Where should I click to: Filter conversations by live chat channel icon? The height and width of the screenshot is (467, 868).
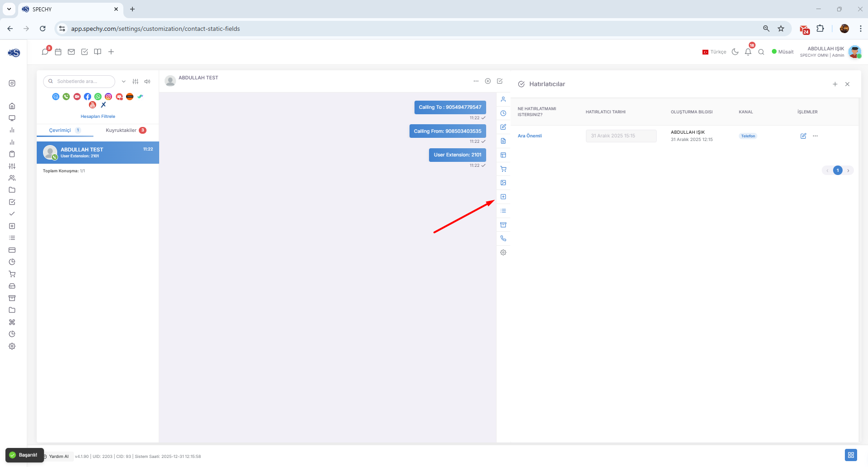pyautogui.click(x=56, y=97)
